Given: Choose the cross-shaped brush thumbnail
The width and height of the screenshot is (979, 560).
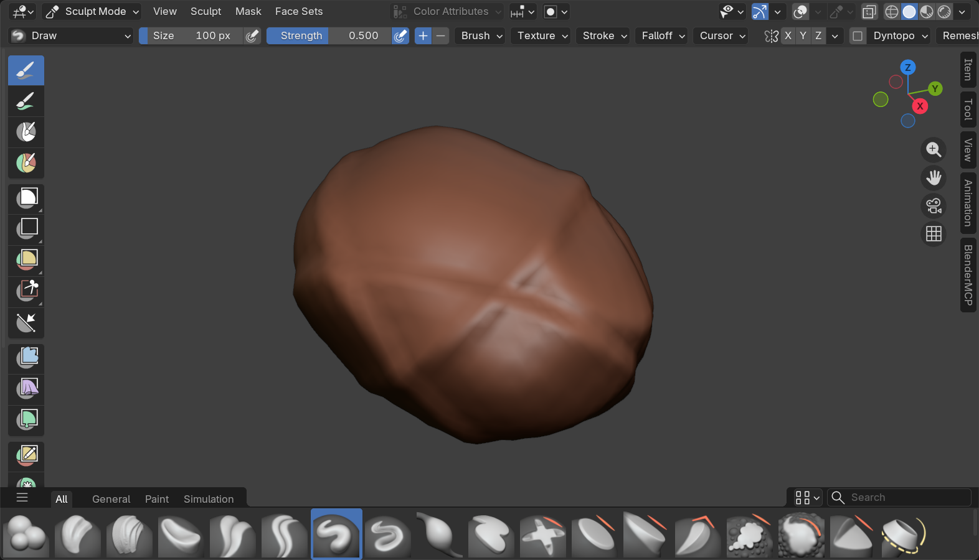Looking at the screenshot, I should (543, 534).
